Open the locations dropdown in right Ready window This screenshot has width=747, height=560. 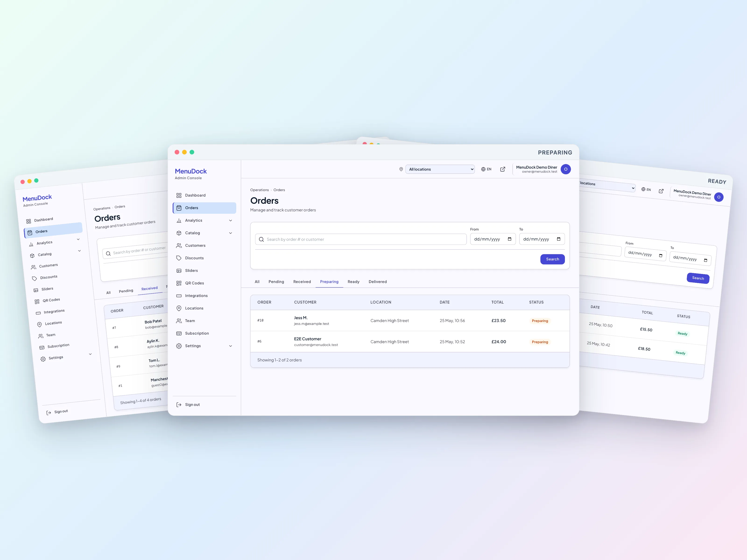[x=607, y=186]
